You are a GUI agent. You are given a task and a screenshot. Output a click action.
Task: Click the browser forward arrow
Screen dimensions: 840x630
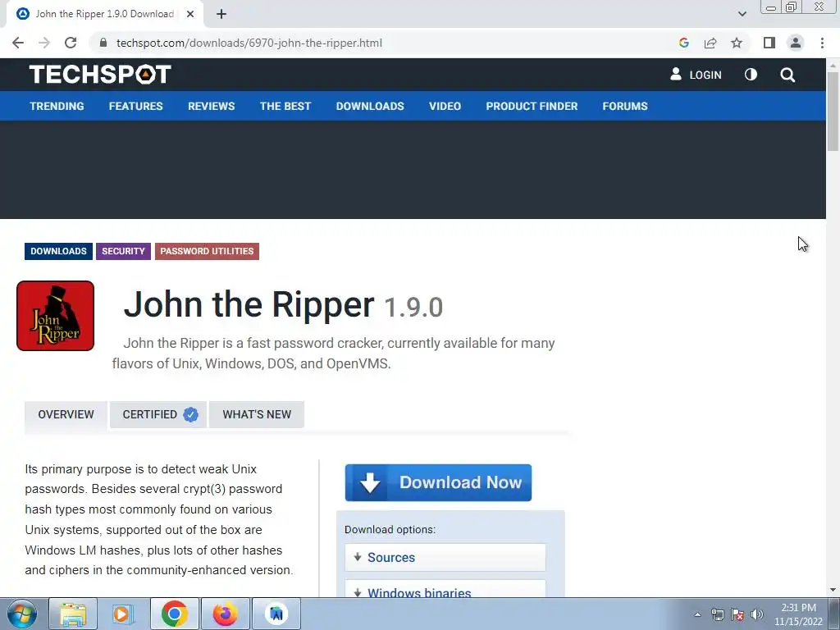pos(44,43)
